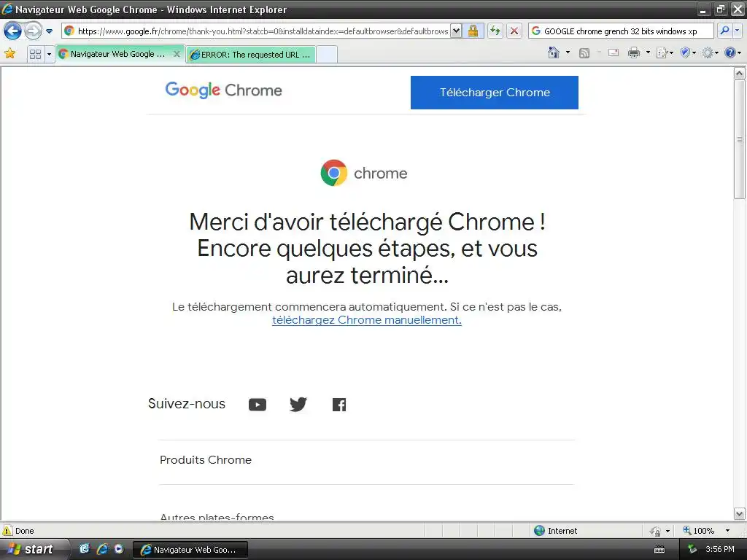
Task: Click the Done status text
Action: [x=25, y=531]
